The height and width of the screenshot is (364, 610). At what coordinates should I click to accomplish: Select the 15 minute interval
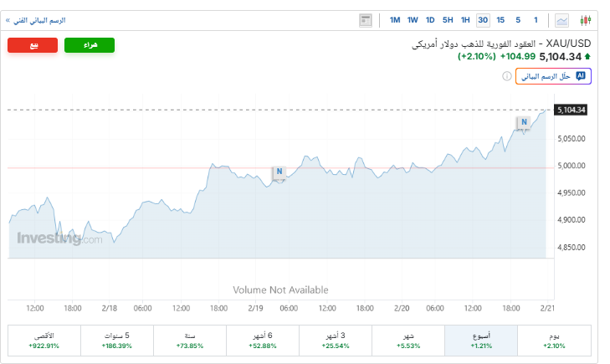tap(500, 20)
